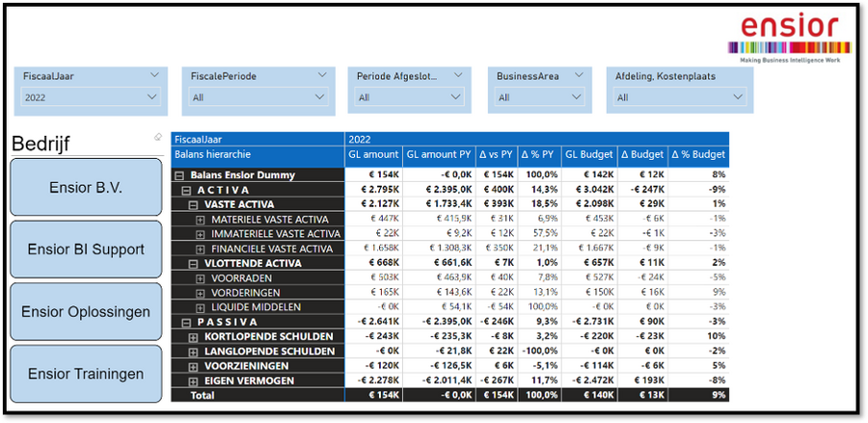
Task: Select the Ensior B.V. company button
Action: (x=87, y=188)
